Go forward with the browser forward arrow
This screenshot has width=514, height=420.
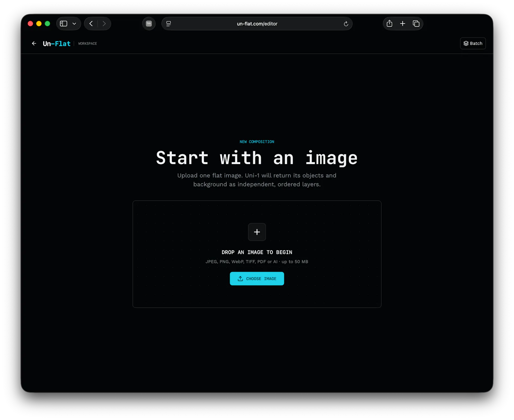[104, 24]
